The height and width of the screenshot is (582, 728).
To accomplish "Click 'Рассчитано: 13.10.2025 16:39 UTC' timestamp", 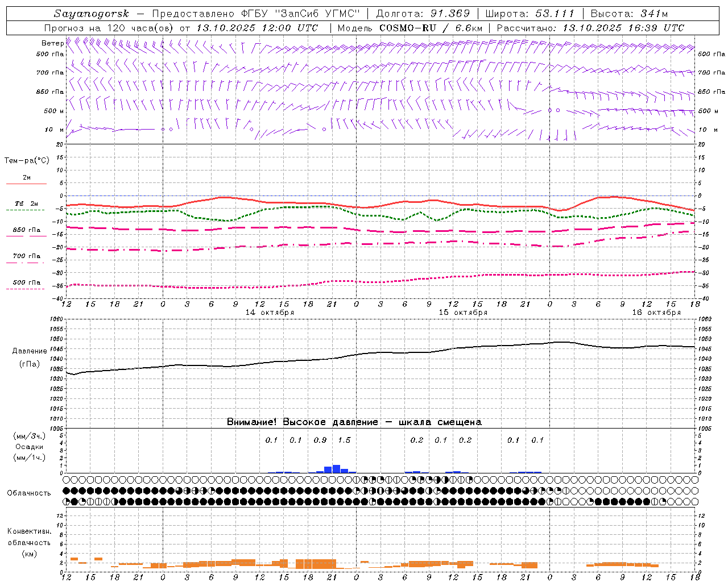I will pyautogui.click(x=590, y=28).
